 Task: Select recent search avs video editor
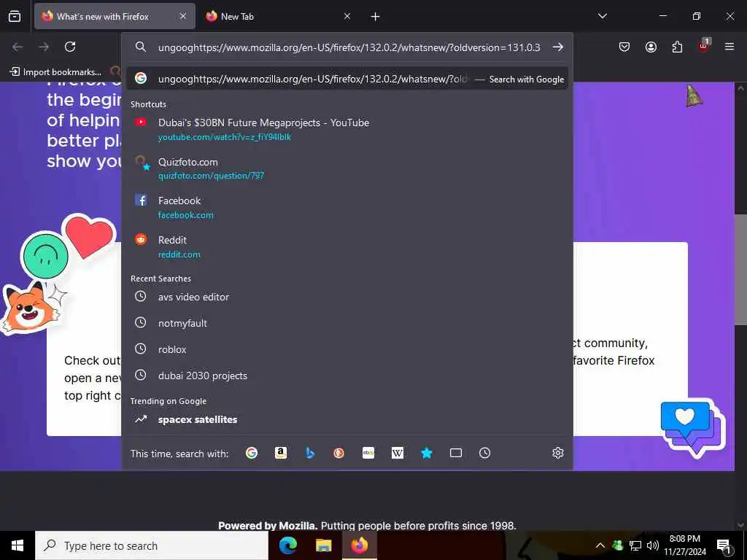pos(347,297)
